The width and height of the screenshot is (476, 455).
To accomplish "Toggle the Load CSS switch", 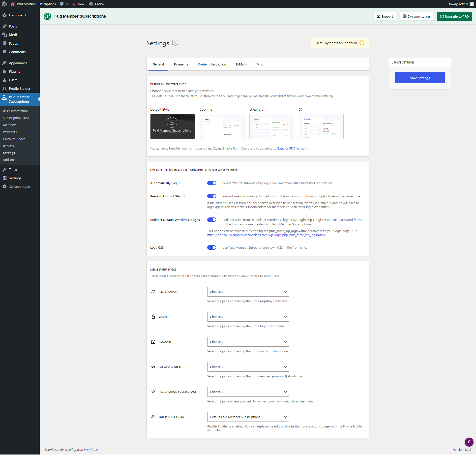I will click(212, 247).
